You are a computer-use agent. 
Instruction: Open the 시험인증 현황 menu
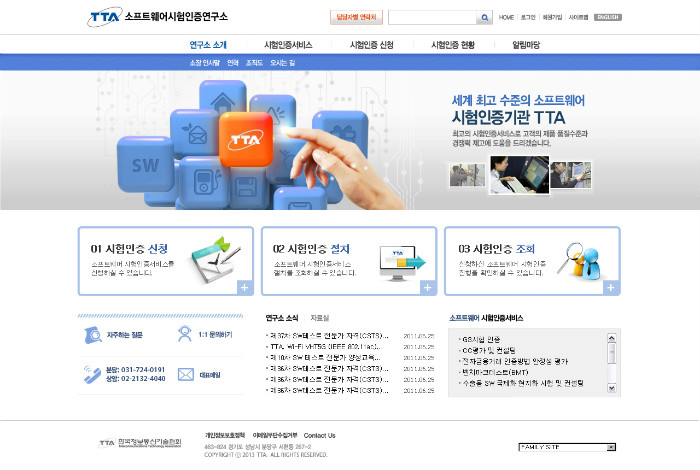pos(453,45)
